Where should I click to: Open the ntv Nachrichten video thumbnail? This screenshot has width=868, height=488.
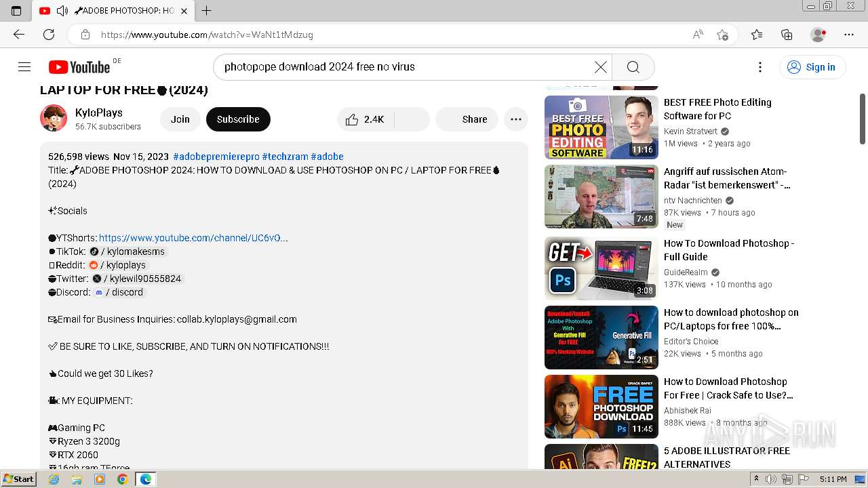point(601,197)
